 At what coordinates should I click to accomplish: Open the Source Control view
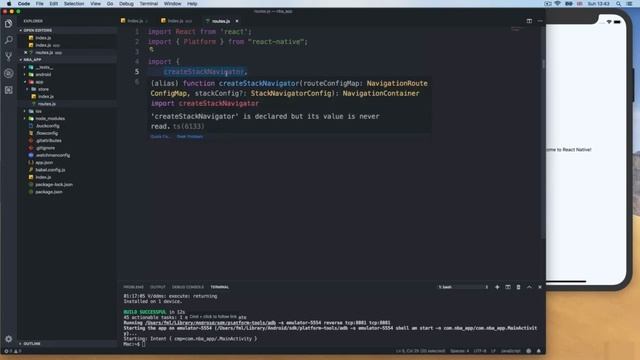pos(9,56)
